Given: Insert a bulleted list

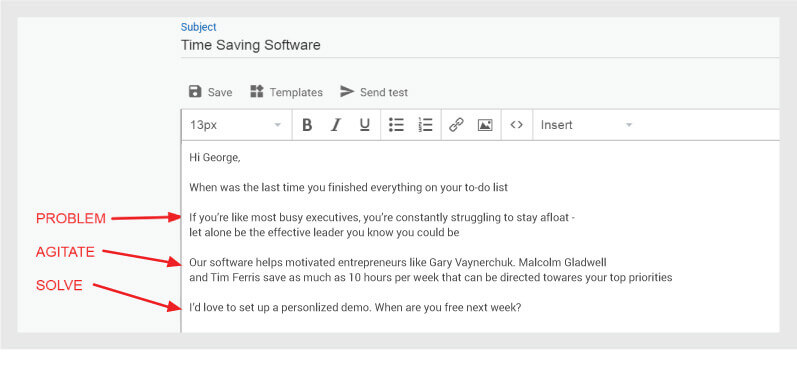Looking at the screenshot, I should [x=396, y=125].
